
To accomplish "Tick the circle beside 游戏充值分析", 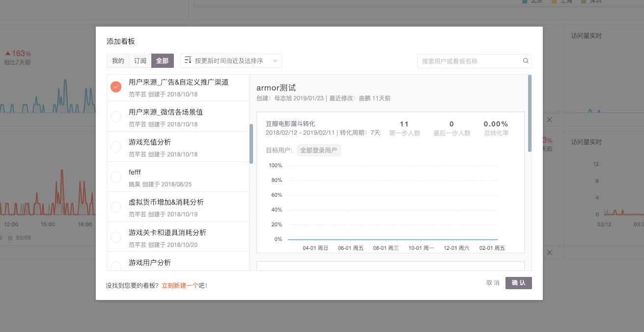I will coord(116,147).
